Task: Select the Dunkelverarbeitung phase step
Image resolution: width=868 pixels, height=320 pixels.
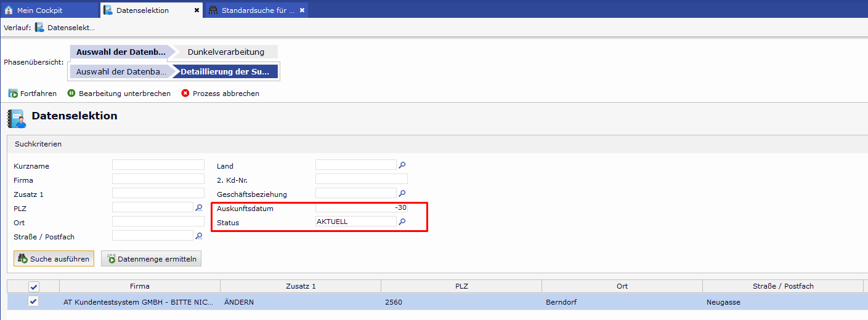Action: point(225,52)
